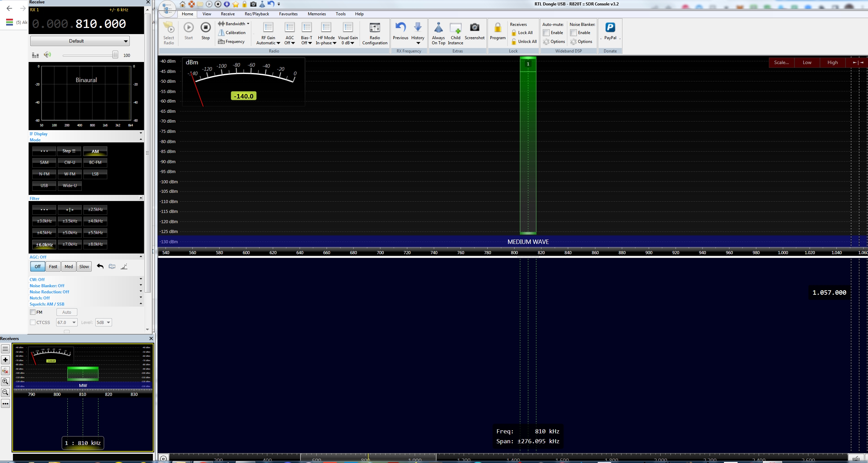
Task: Click the Screenshot camera icon
Action: [x=474, y=28]
